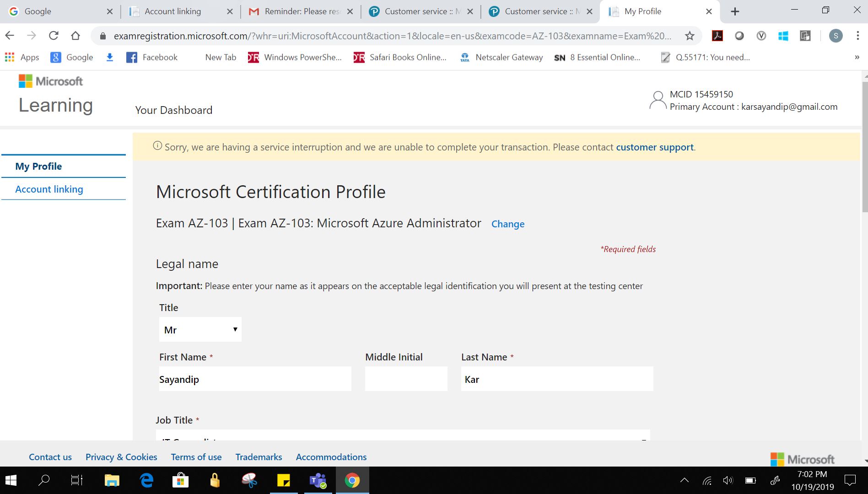Open Netscaler Gateway bookmark
Screen dimensions: 868x494
[501, 57]
